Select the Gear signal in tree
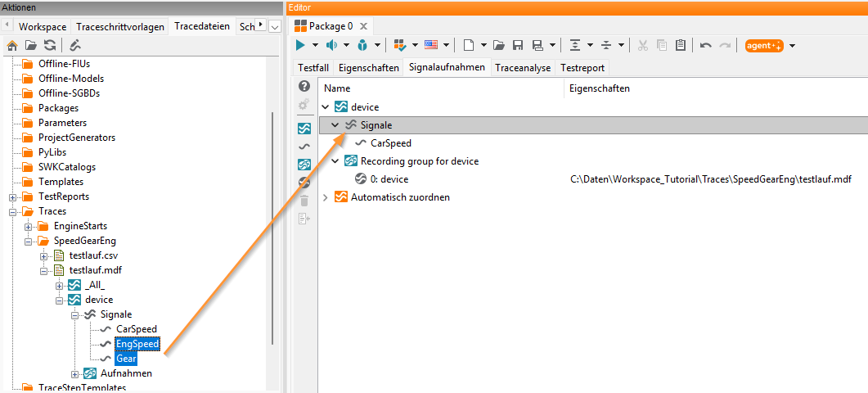 (x=127, y=359)
